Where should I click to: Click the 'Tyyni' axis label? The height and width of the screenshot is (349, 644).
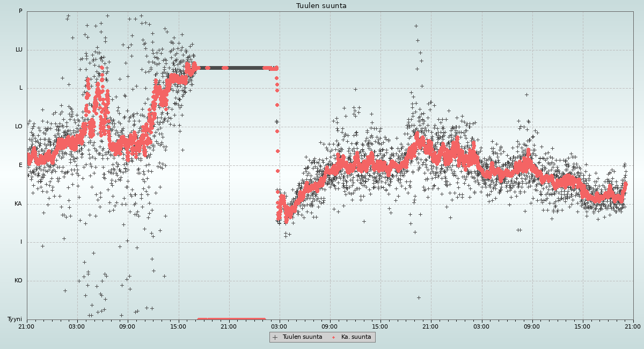click(14, 319)
